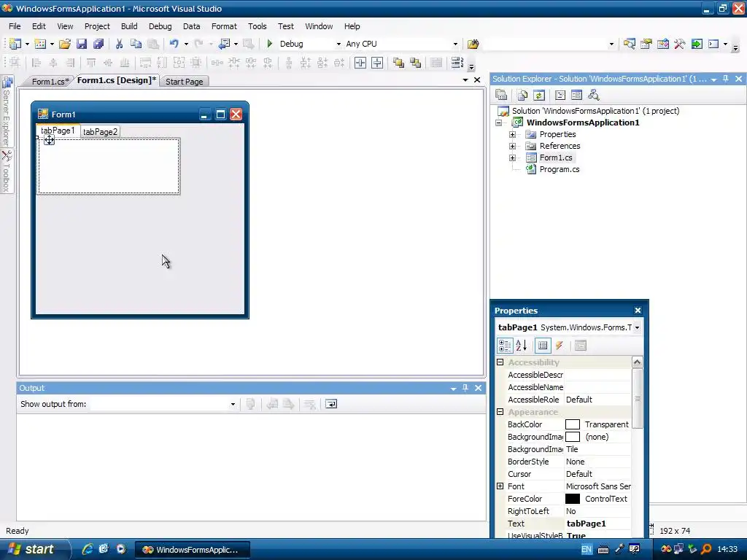Collapse the WindowsFormsApplication1 project node
Viewport: 747px width, 560px height.
(x=498, y=122)
